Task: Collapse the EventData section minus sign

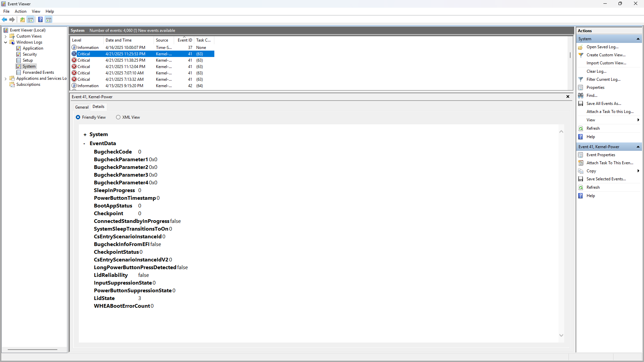Action: [84, 144]
